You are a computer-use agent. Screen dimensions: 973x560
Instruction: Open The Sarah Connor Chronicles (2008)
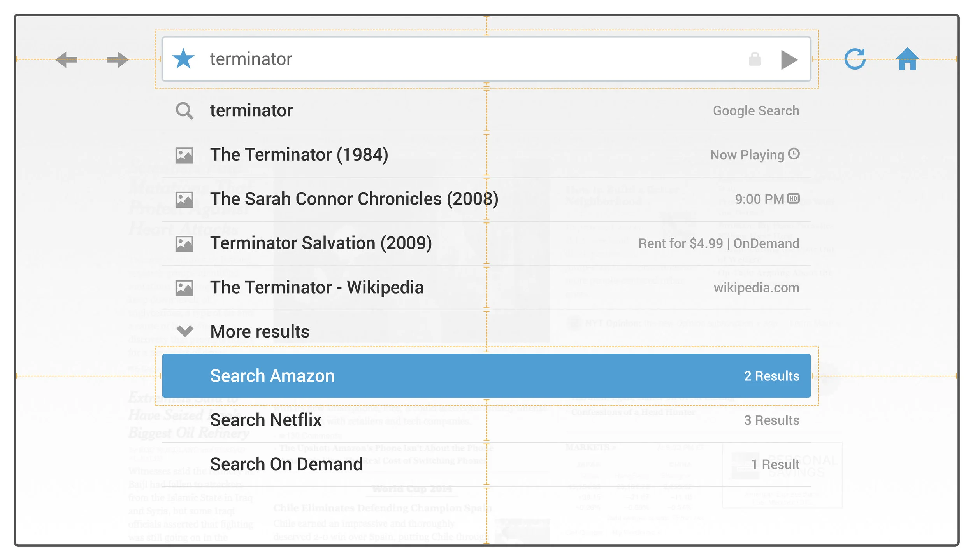(x=486, y=199)
